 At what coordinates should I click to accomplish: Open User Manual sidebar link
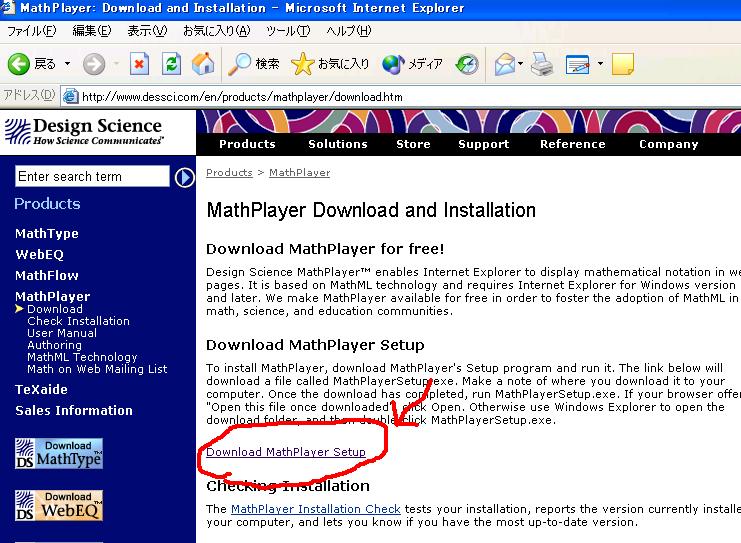62,333
